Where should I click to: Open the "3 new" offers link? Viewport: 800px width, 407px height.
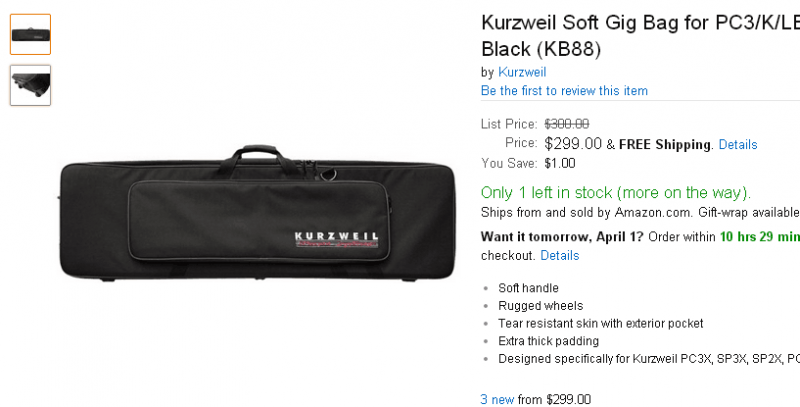coord(497,399)
